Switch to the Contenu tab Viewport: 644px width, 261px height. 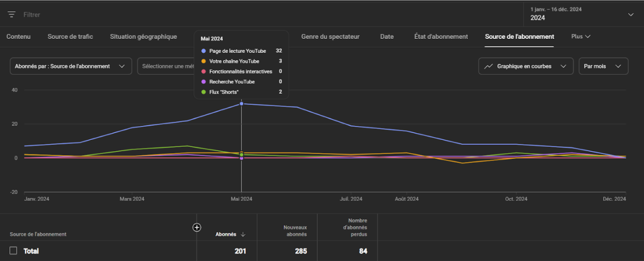(18, 36)
